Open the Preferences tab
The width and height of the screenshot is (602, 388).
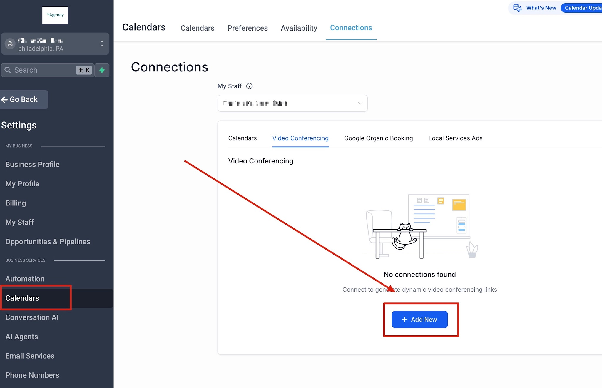(x=247, y=28)
